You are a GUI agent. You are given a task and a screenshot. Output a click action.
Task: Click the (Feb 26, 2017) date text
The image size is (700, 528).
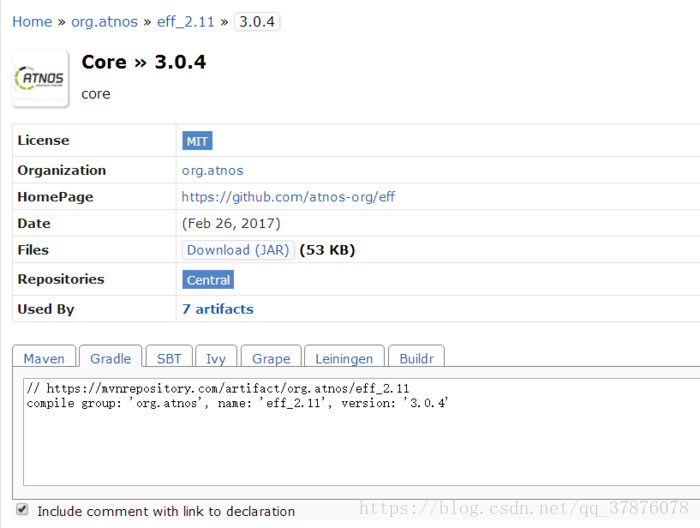point(231,223)
